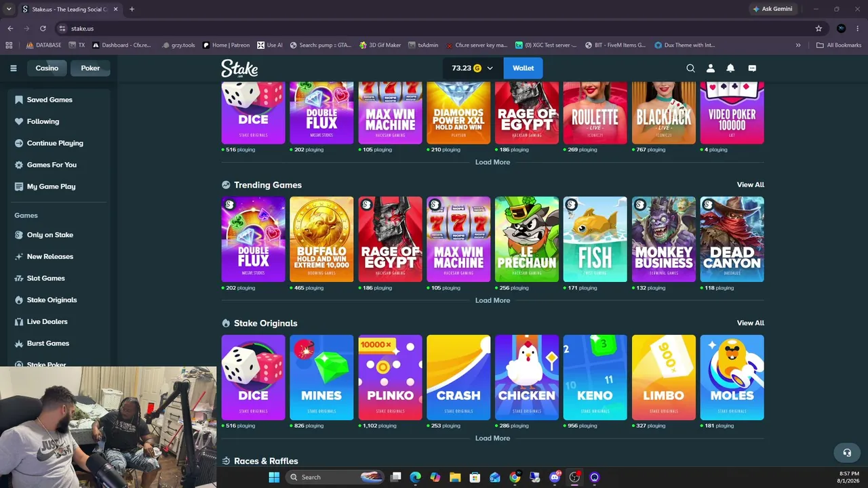The height and width of the screenshot is (488, 868).
Task: Open live support headset button
Action: [x=846, y=452]
